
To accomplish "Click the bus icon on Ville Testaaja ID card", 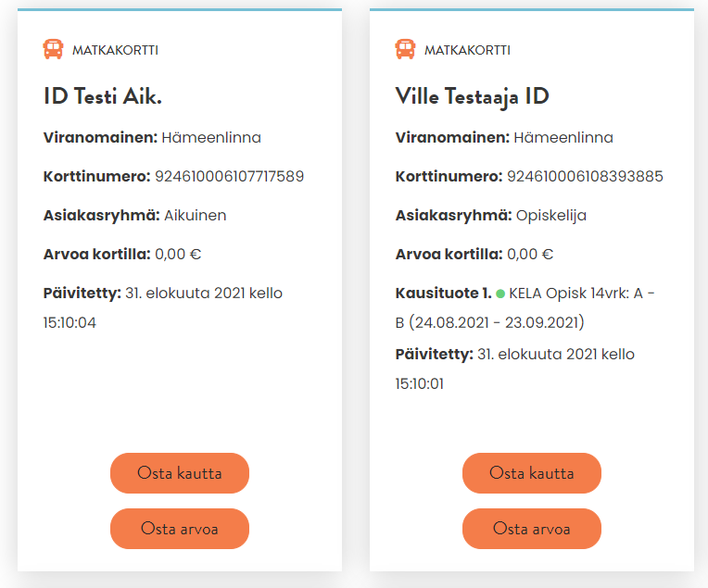I will [x=405, y=49].
